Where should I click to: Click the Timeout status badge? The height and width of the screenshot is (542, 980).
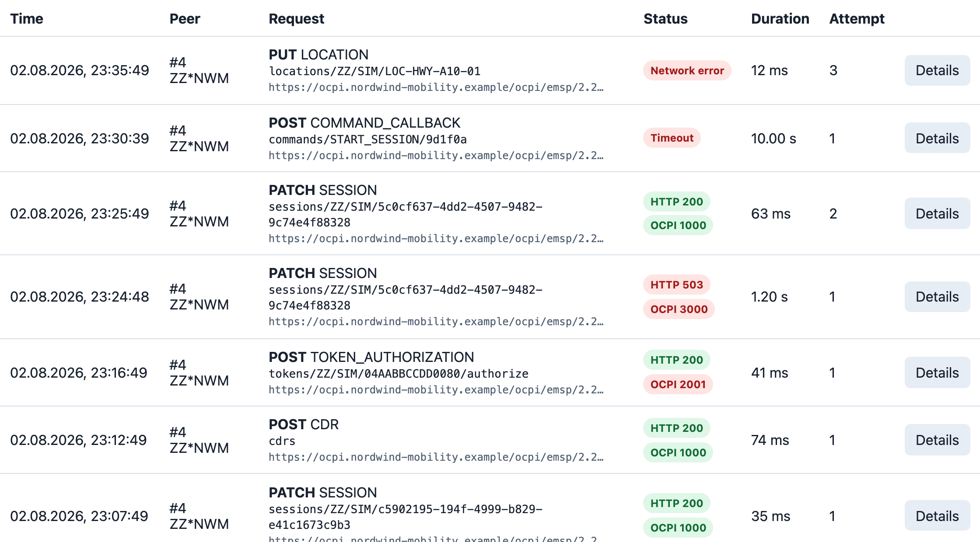[x=672, y=138]
